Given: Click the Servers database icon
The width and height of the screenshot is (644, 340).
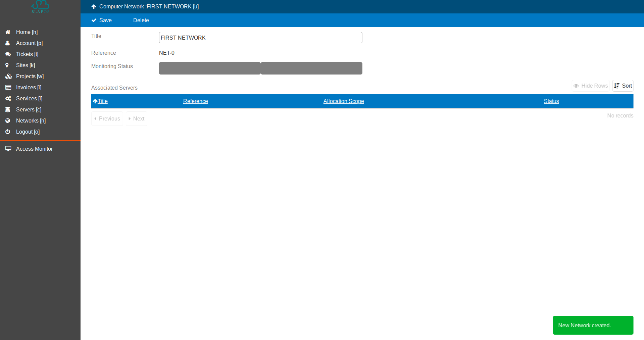Looking at the screenshot, I should pyautogui.click(x=8, y=110).
